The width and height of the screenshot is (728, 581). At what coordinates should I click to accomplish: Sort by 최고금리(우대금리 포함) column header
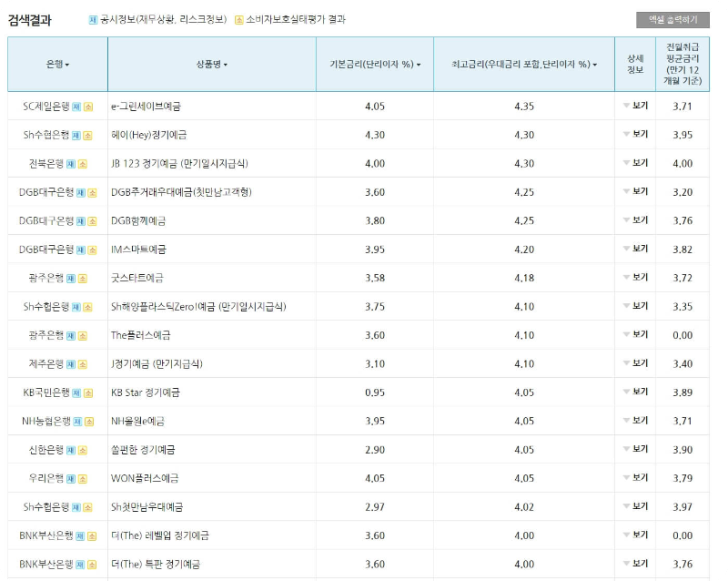tap(524, 64)
